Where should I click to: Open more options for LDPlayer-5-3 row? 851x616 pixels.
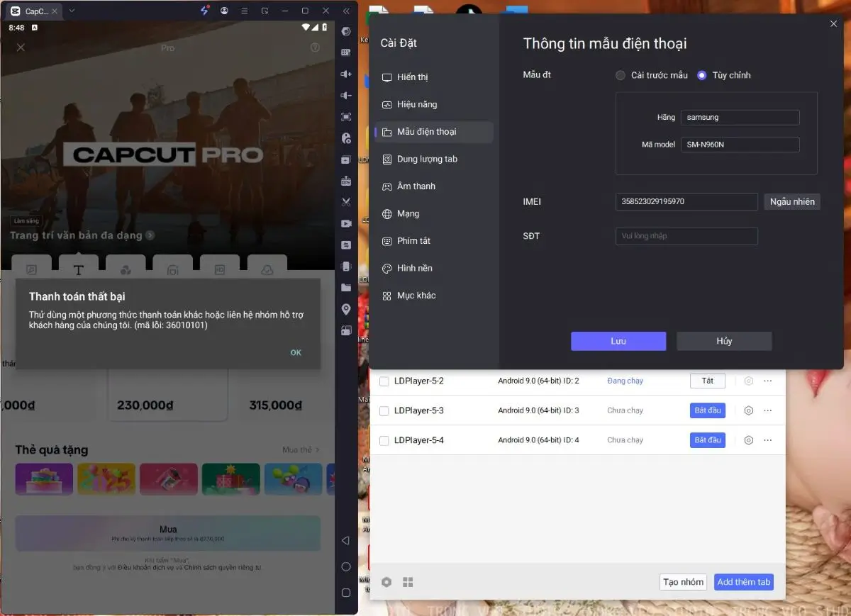(x=768, y=410)
